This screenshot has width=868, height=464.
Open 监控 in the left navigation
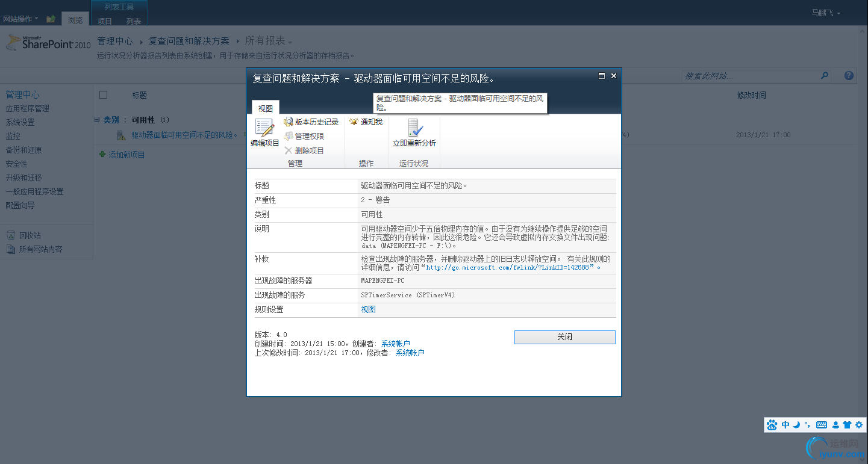13,137
